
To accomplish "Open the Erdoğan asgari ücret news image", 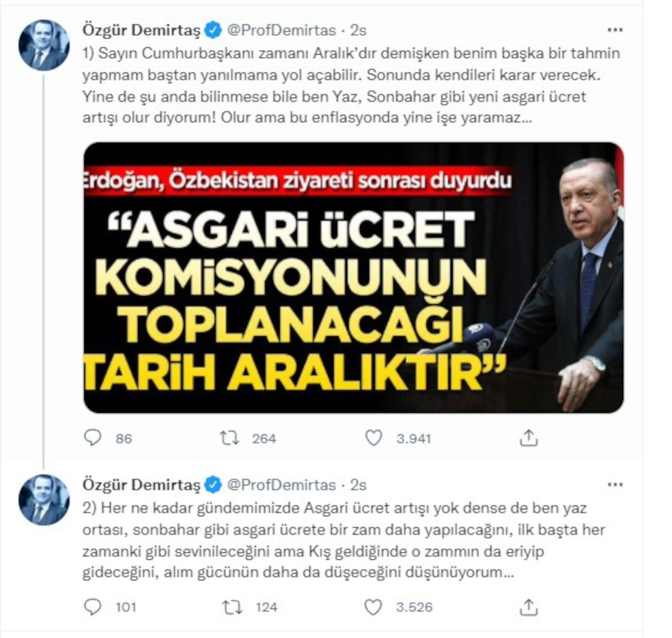I will pos(353,278).
